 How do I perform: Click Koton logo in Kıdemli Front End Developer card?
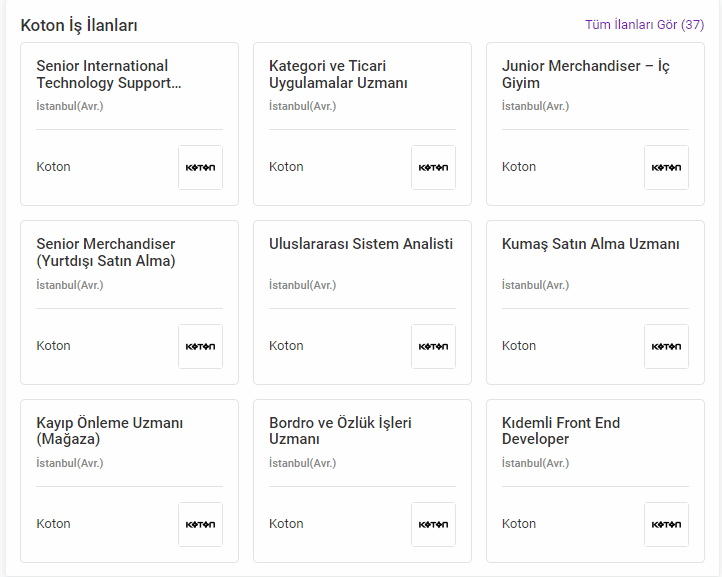click(x=666, y=524)
